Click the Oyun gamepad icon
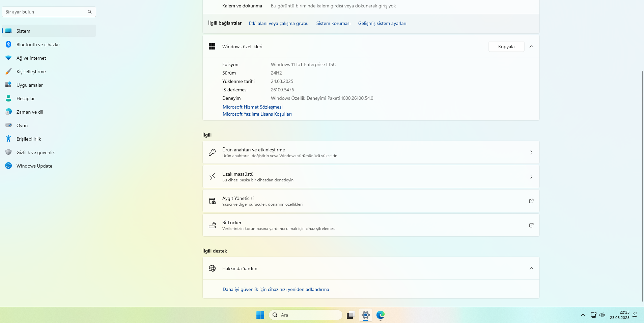This screenshot has width=644, height=323. 8,125
